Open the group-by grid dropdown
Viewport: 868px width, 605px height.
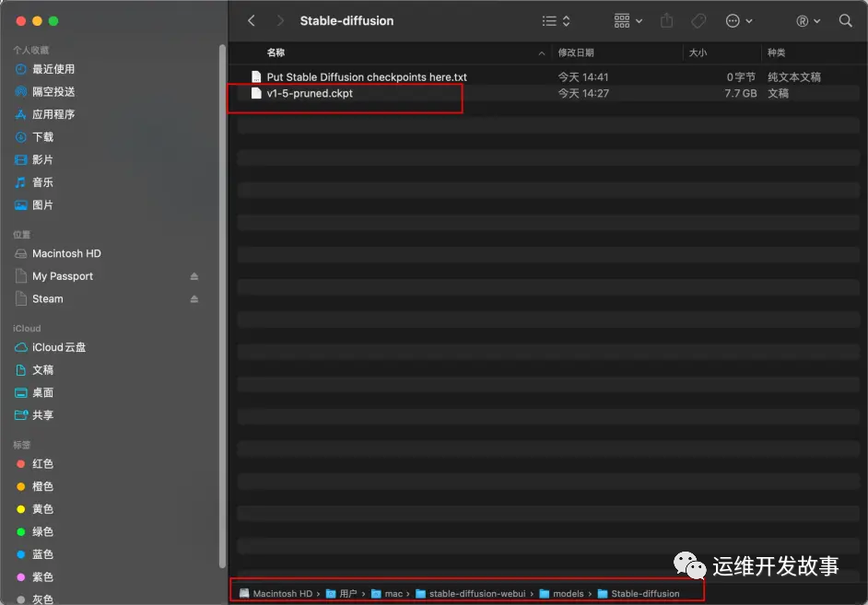(628, 21)
